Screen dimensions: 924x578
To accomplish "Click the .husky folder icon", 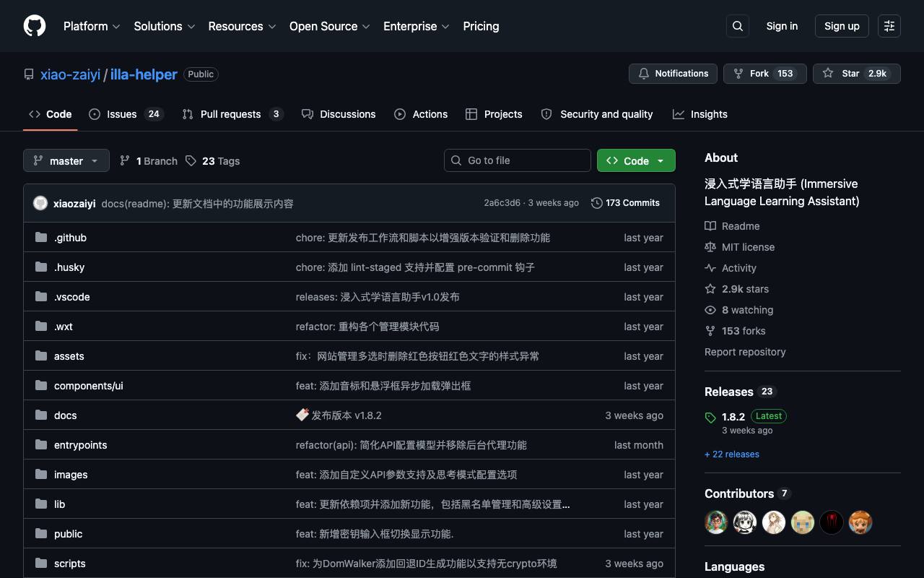I will pyautogui.click(x=41, y=267).
